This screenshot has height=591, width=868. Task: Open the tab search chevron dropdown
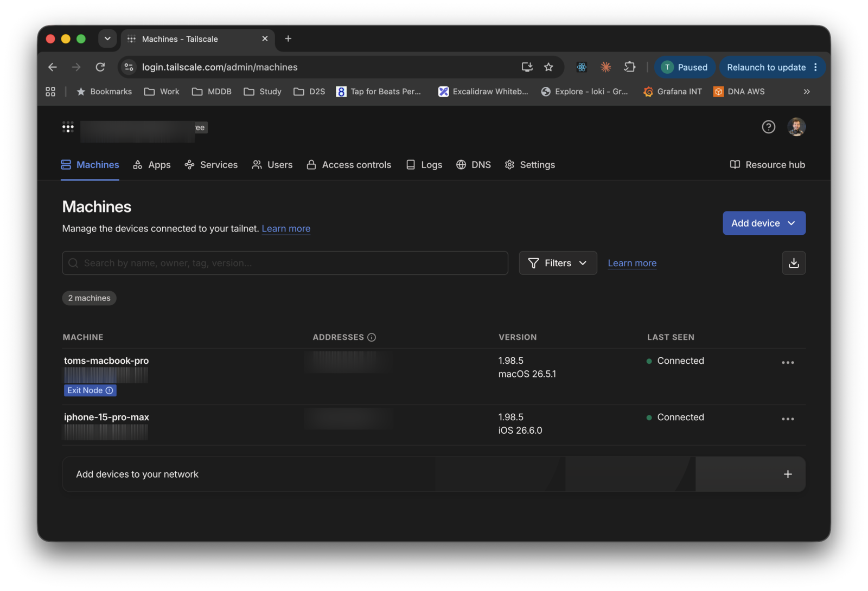pos(107,39)
